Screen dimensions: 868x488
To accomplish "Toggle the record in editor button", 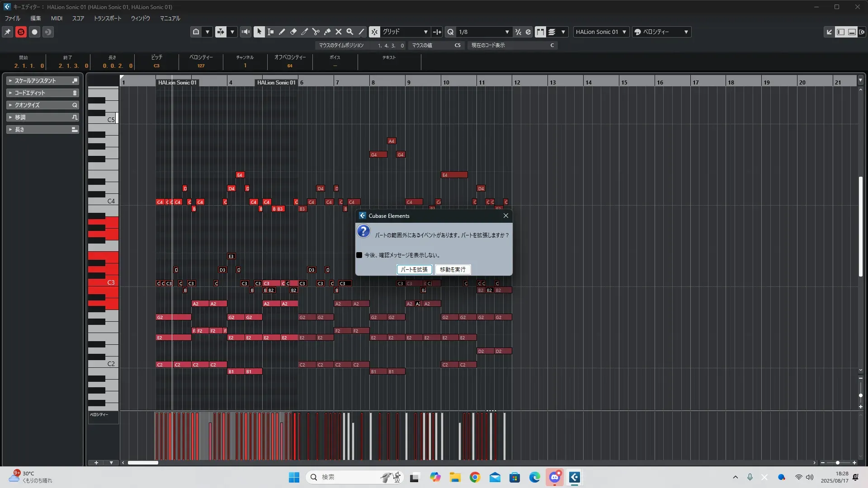I will pyautogui.click(x=34, y=32).
